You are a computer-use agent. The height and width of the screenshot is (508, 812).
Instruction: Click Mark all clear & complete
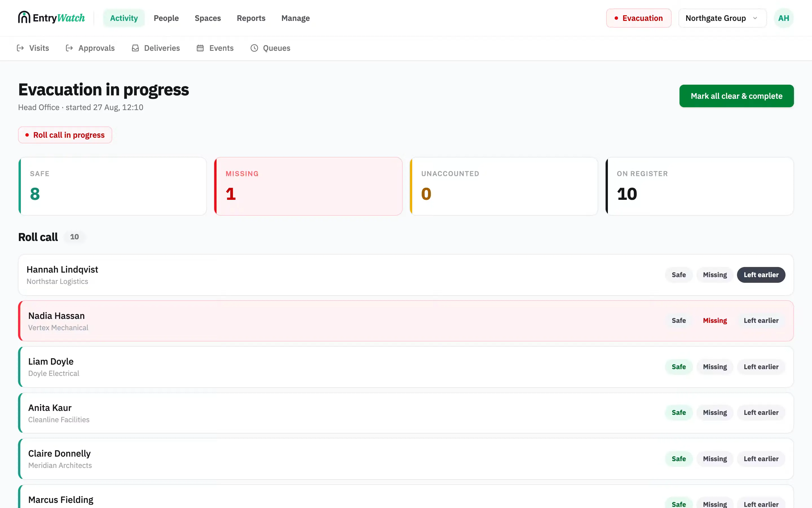736,96
